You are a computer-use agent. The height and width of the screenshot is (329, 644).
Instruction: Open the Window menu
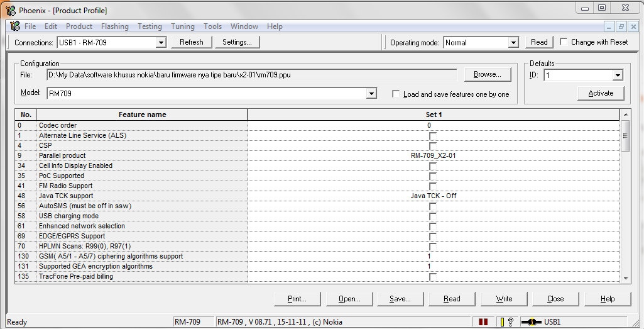click(x=244, y=26)
